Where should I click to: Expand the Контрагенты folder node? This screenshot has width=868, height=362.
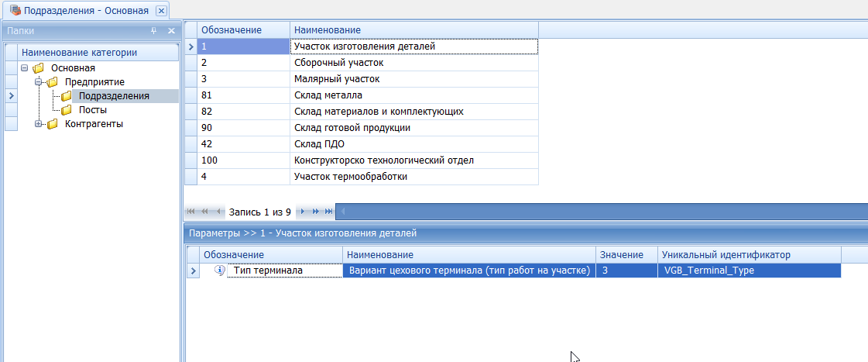coord(38,124)
